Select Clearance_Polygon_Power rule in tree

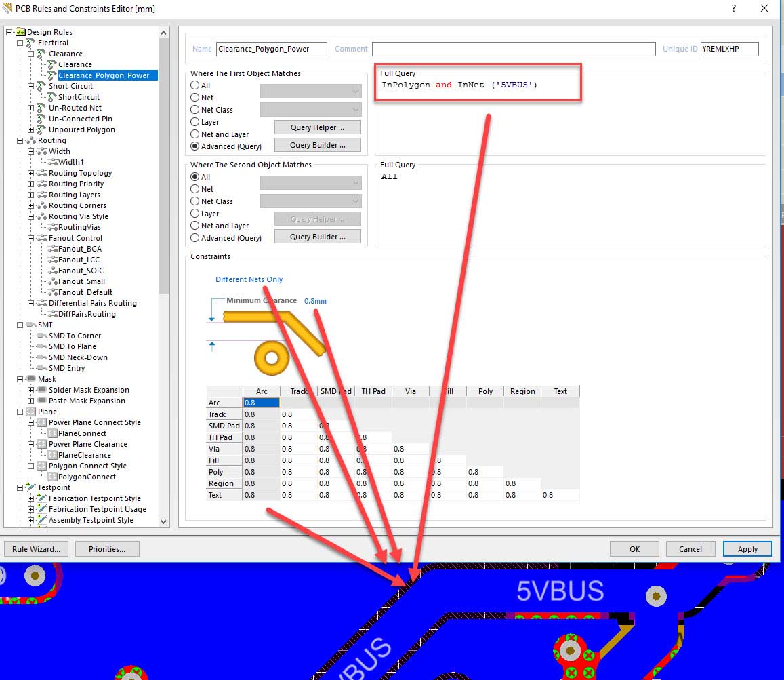coord(103,75)
